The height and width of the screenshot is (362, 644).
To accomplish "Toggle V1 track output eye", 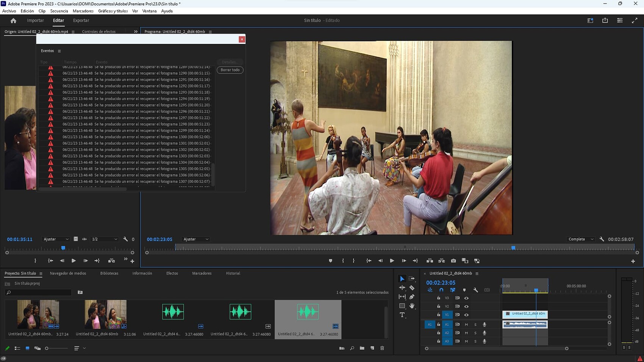I will (x=466, y=315).
